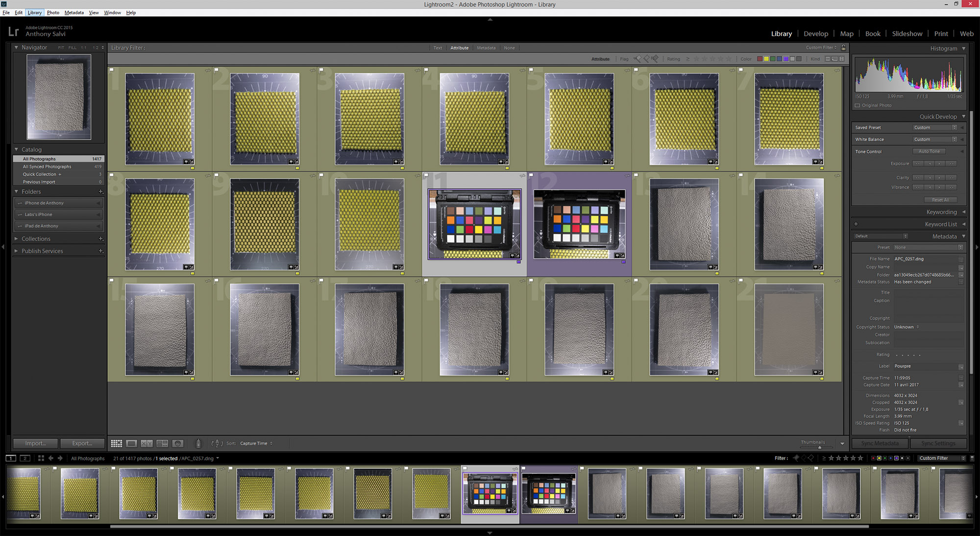Click the Auto Tone button

click(x=929, y=151)
